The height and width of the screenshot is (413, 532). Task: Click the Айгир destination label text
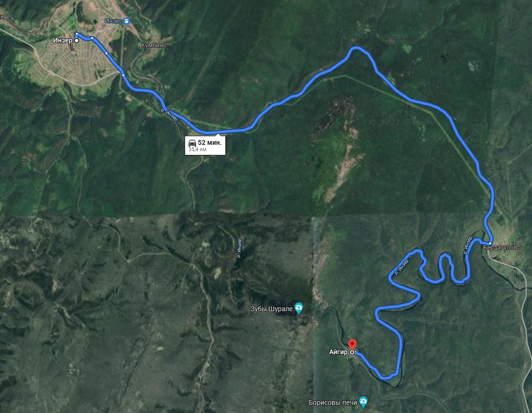[x=338, y=352]
